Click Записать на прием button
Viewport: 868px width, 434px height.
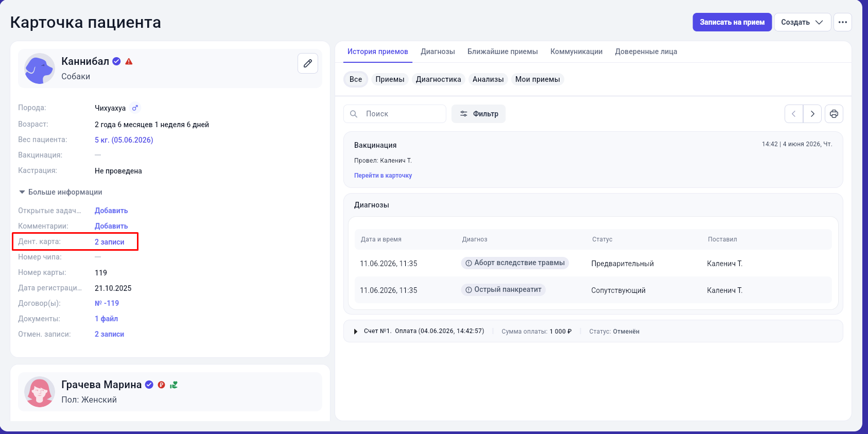732,22
